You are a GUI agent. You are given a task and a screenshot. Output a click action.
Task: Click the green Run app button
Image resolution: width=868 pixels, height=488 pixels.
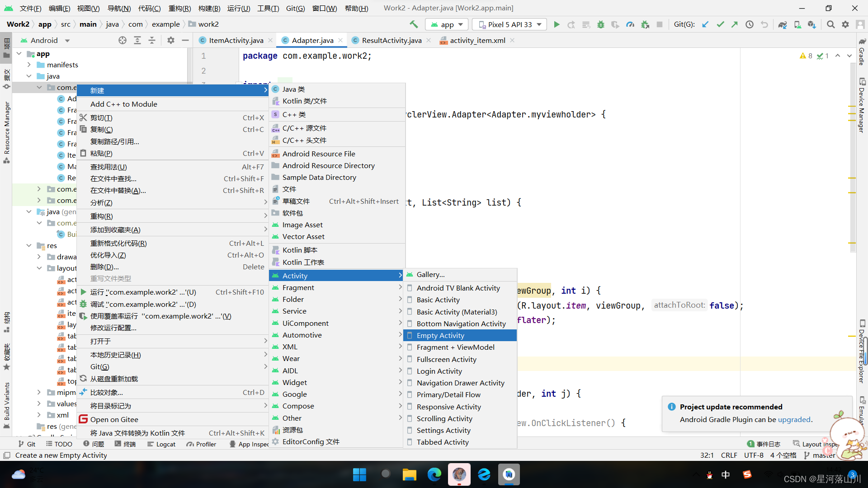point(557,24)
